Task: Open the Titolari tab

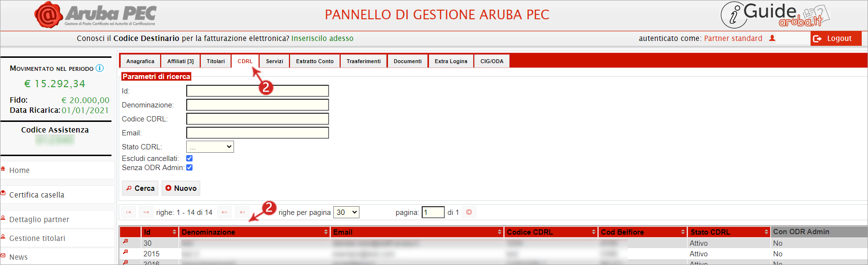Action: click(x=216, y=61)
